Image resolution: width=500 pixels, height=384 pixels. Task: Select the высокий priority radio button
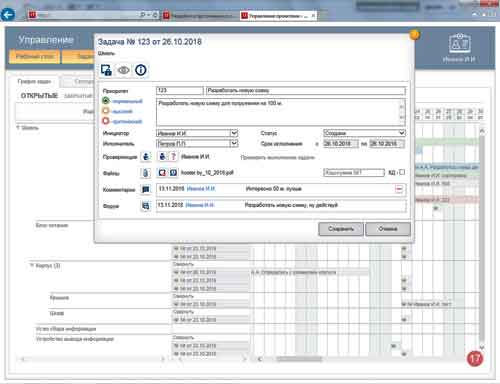[106, 111]
